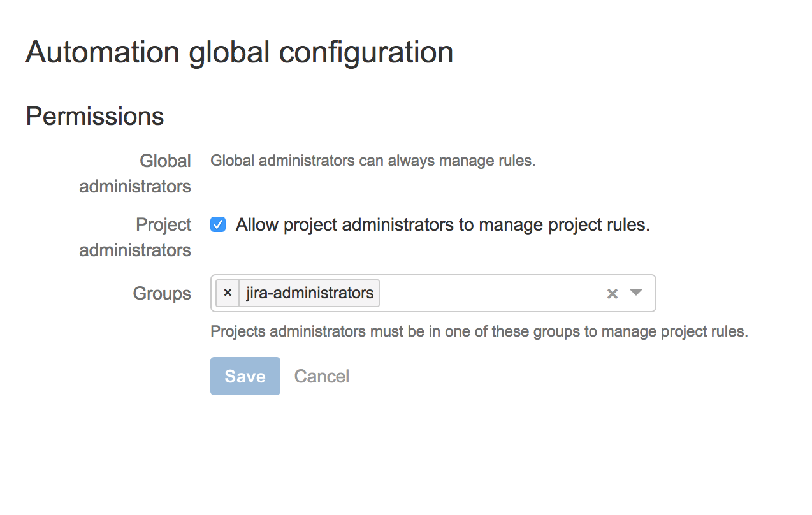Screen dimensions: 812x515
Task: Click the global administrators description text
Action: tap(373, 161)
